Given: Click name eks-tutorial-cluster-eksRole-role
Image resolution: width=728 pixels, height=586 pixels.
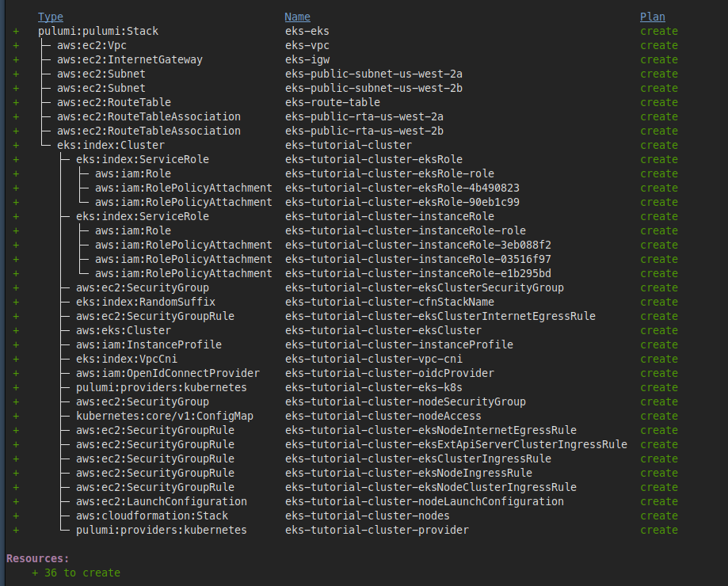Looking at the screenshot, I should click(390, 174).
